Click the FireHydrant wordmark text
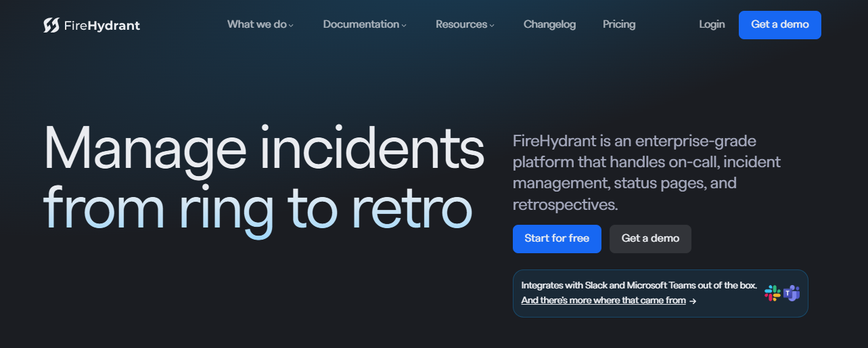The height and width of the screenshot is (348, 868). coord(102,26)
